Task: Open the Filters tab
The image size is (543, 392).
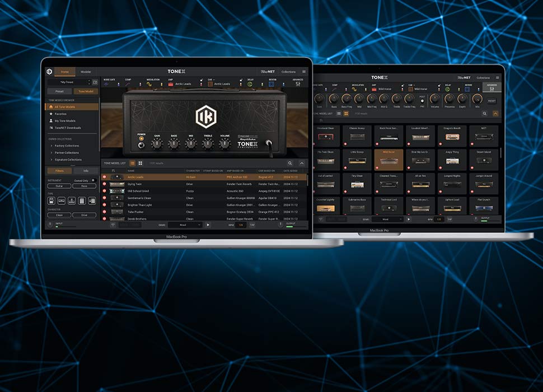Action: pos(59,171)
